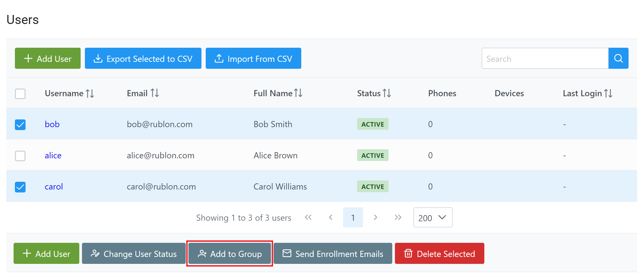Open the Add to Group menu
The width and height of the screenshot is (644, 278).
click(230, 253)
